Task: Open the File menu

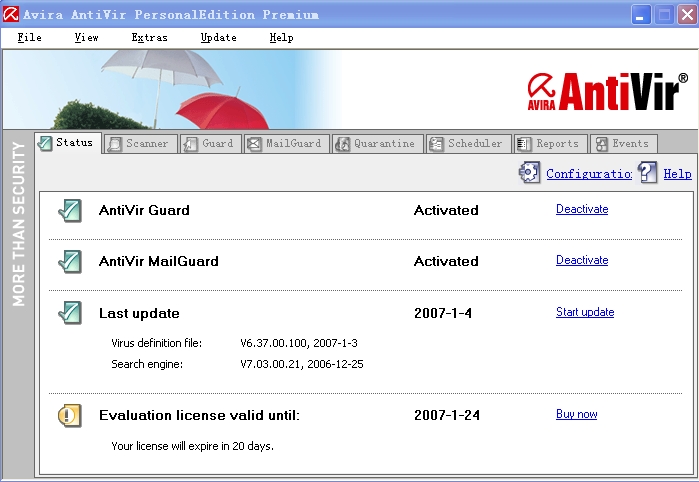Action: click(x=29, y=37)
